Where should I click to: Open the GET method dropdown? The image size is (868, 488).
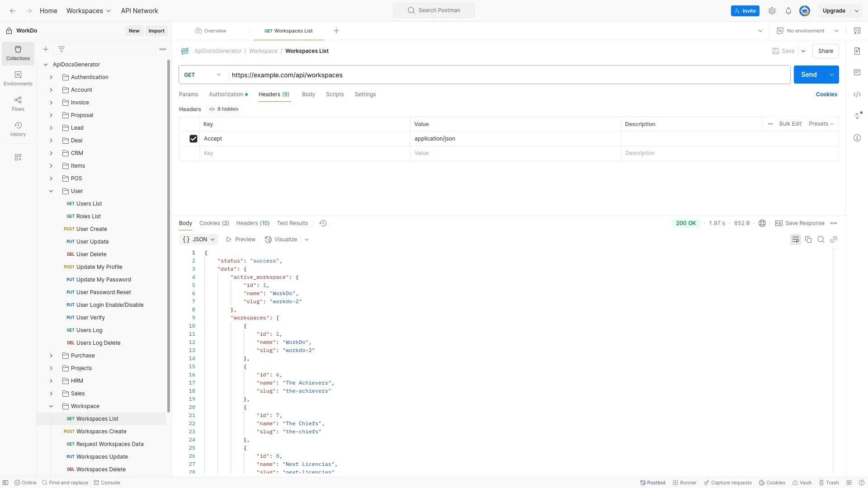point(202,75)
